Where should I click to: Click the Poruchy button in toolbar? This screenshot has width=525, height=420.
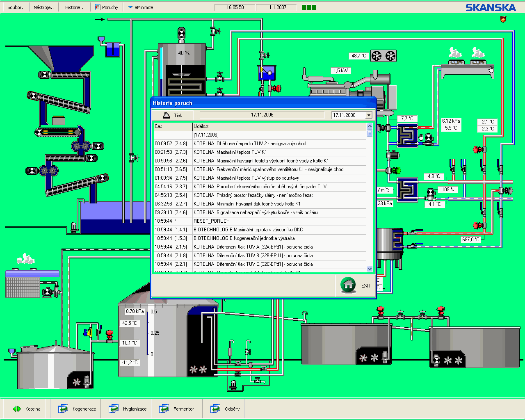(107, 7)
